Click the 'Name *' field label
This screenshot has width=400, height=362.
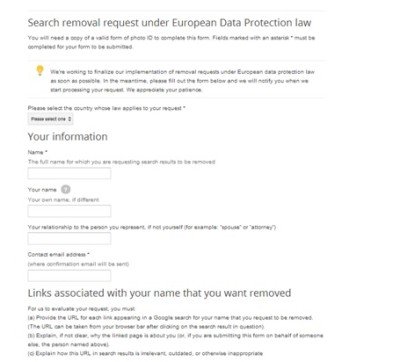[x=38, y=152]
